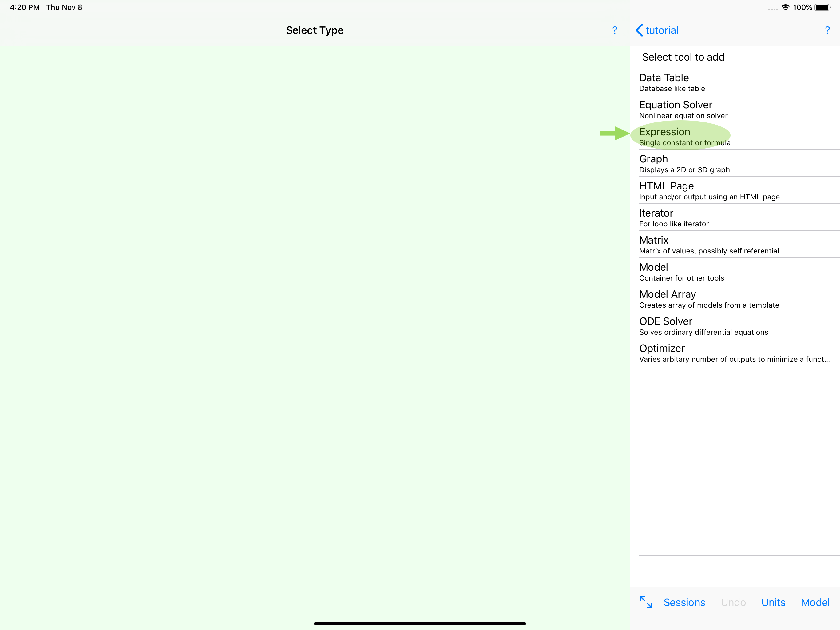
Task: Tap the Wi-Fi status icon
Action: tap(785, 7)
